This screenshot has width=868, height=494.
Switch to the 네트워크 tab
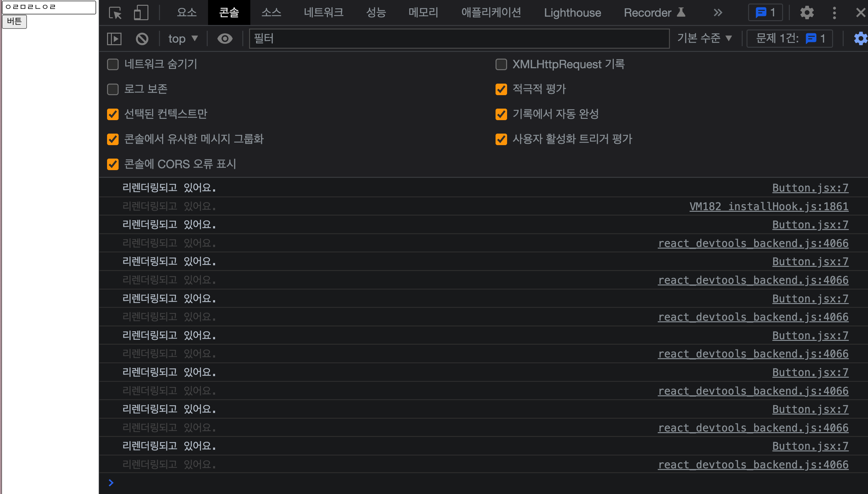pos(323,13)
